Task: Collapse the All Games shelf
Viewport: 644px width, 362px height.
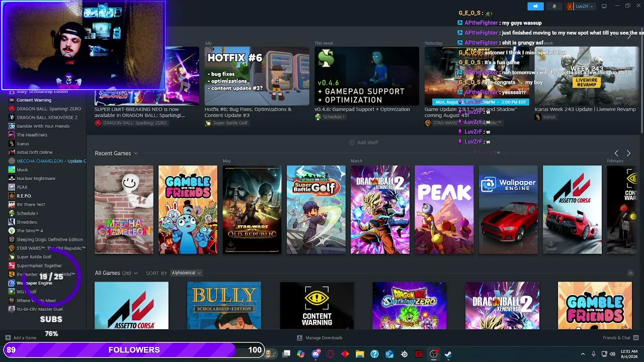Action: tap(630, 273)
